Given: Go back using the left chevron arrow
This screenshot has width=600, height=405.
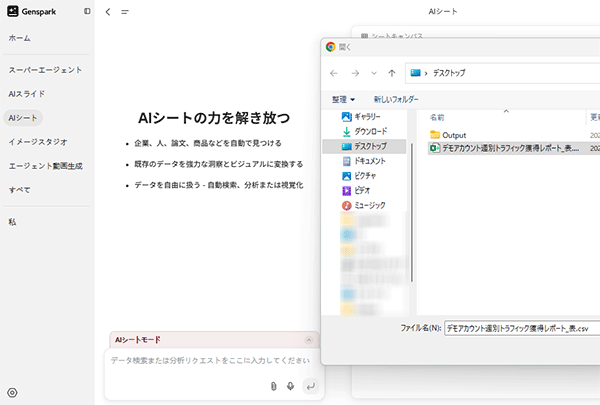Looking at the screenshot, I should (x=108, y=12).
